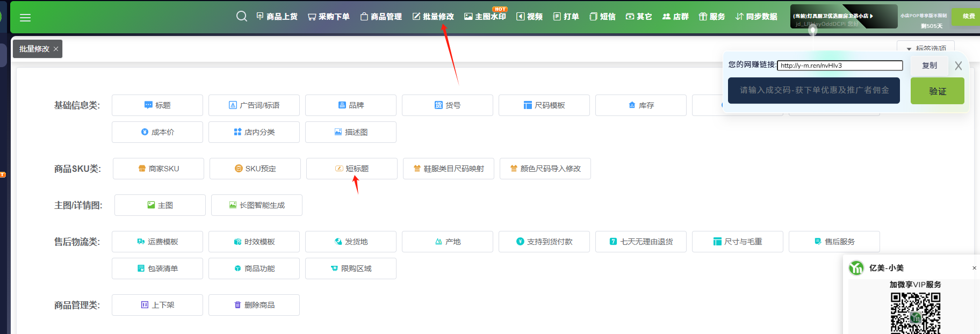Close the 批量修改 tab
This screenshot has height=334, width=980.
coord(56,49)
